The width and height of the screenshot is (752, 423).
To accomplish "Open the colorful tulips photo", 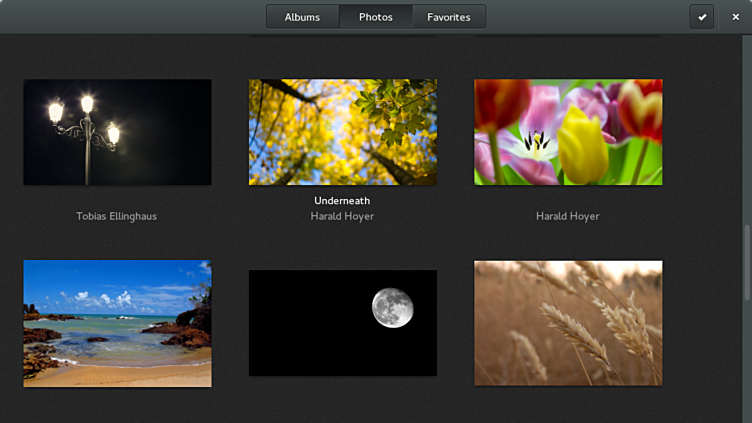I will 567,132.
